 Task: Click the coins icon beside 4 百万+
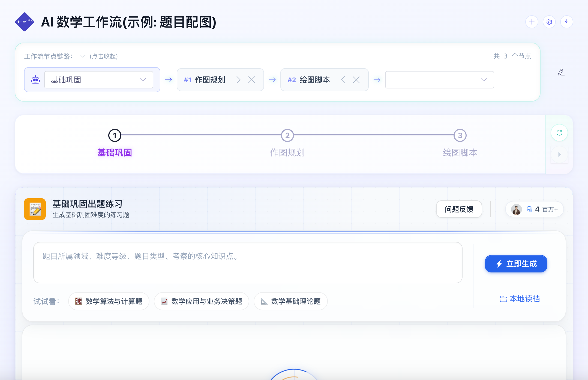(529, 209)
